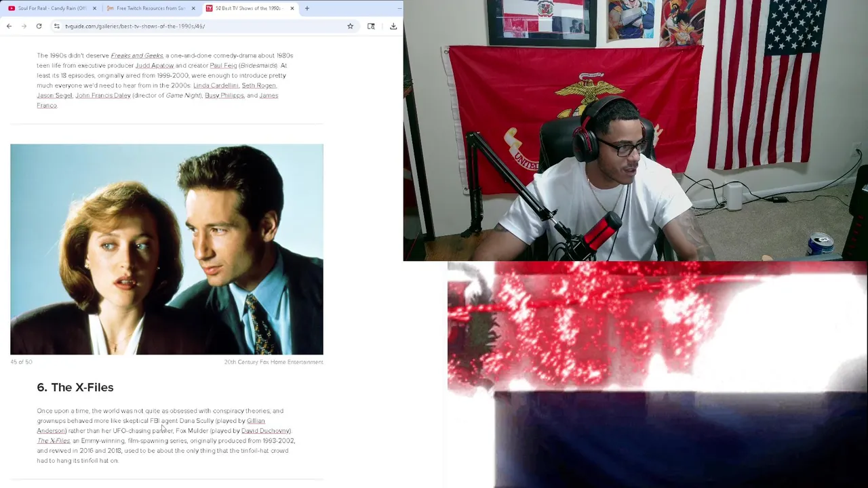Open the David Duchovny link
This screenshot has height=488, width=868.
point(265,431)
